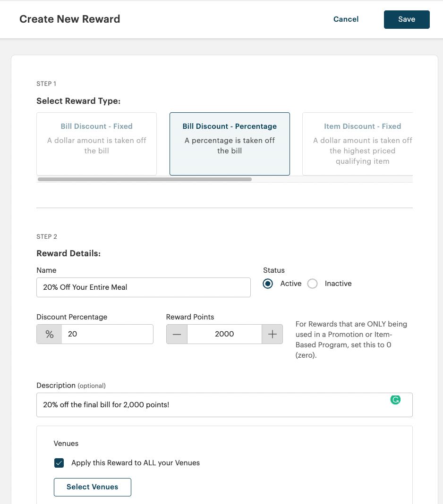Screen dimensions: 443x504
Task: Click the Status label above the radio buttons
Action: 274,270
